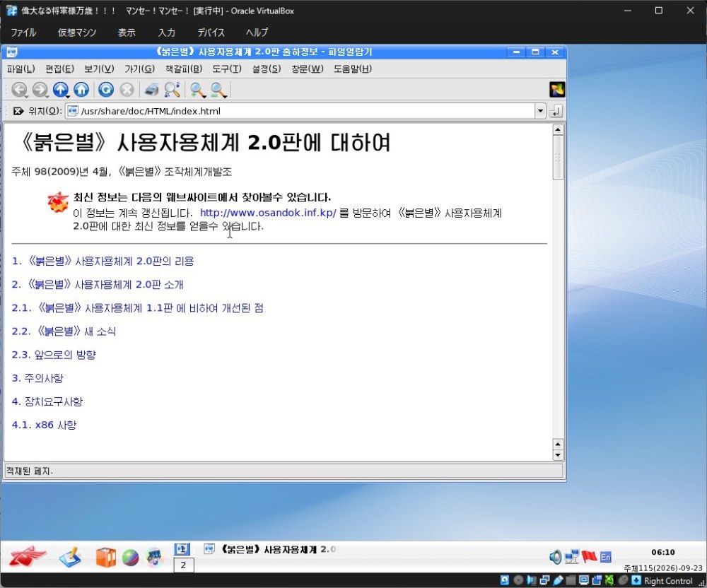Open link 3. 주의사항

click(x=37, y=378)
